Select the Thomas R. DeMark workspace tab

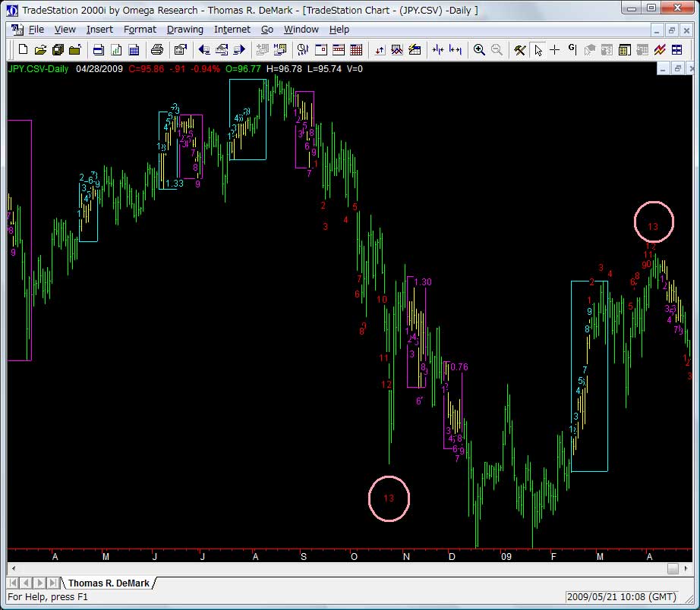pos(109,583)
